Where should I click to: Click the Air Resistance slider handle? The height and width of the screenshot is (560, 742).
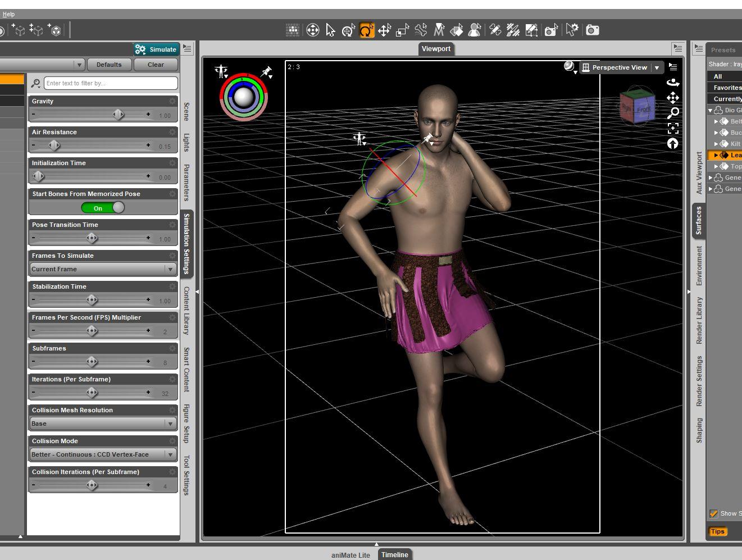point(54,145)
